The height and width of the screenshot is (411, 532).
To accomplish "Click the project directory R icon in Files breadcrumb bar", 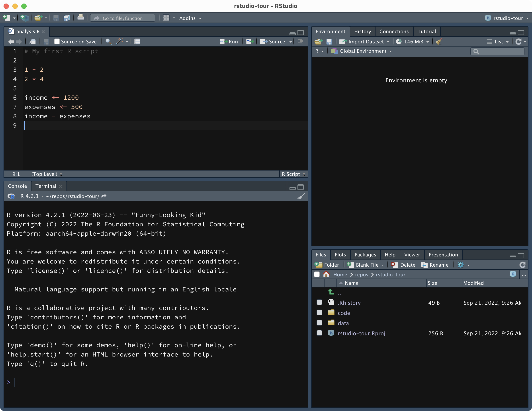I will pos(513,274).
